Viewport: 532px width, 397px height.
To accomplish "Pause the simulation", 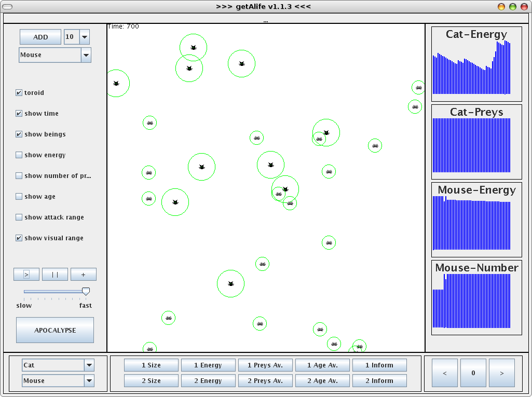I will (55, 274).
